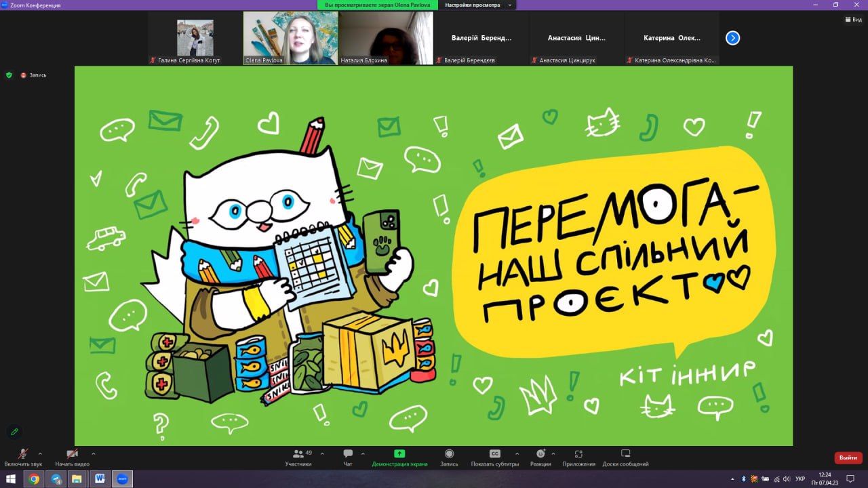Expand audio options arrow next to microphone
Image resolution: width=868 pixels, height=488 pixels.
(x=40, y=453)
